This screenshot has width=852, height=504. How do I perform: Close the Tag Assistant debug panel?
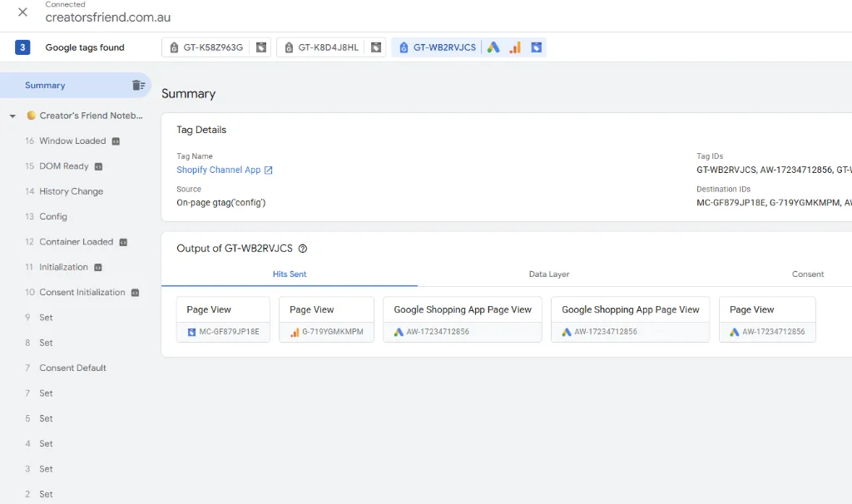pyautogui.click(x=22, y=12)
